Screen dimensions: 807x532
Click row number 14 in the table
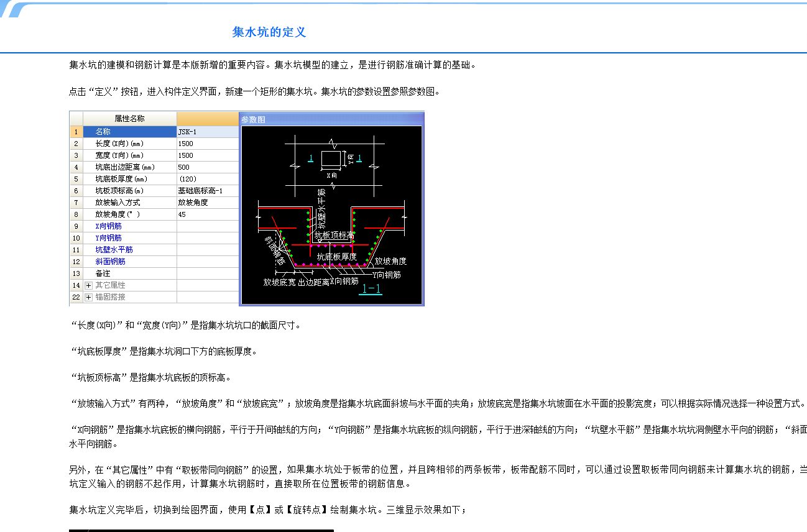tap(76, 285)
